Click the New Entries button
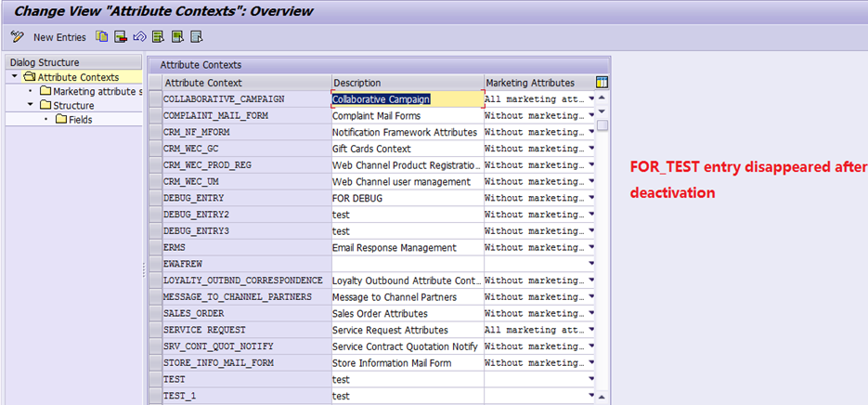The height and width of the screenshot is (405, 868). coord(59,37)
